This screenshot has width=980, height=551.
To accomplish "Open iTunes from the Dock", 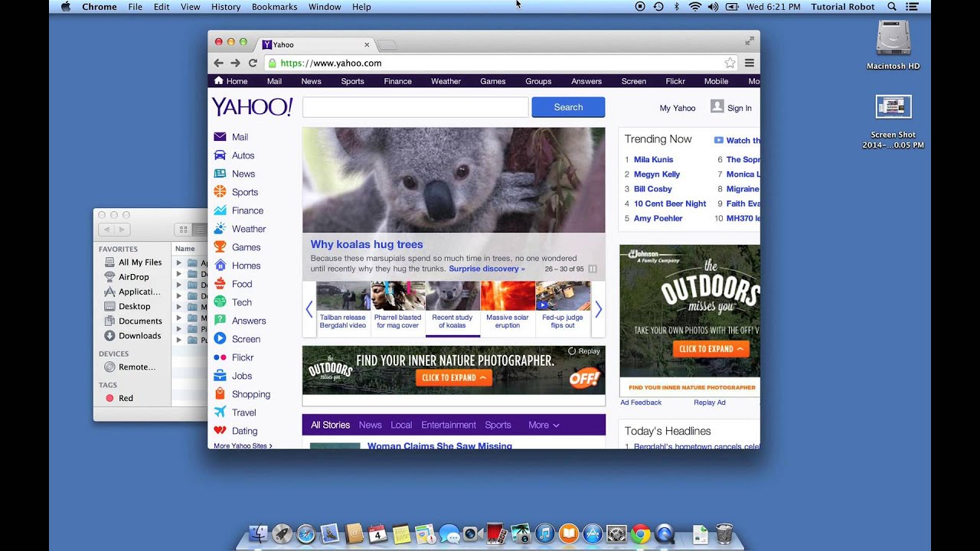I will point(545,533).
